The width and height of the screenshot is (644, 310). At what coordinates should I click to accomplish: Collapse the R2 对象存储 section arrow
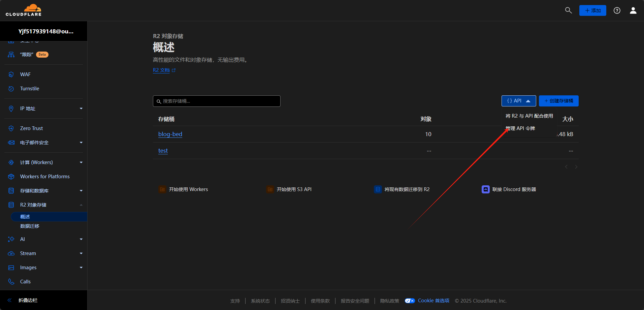tap(81, 205)
